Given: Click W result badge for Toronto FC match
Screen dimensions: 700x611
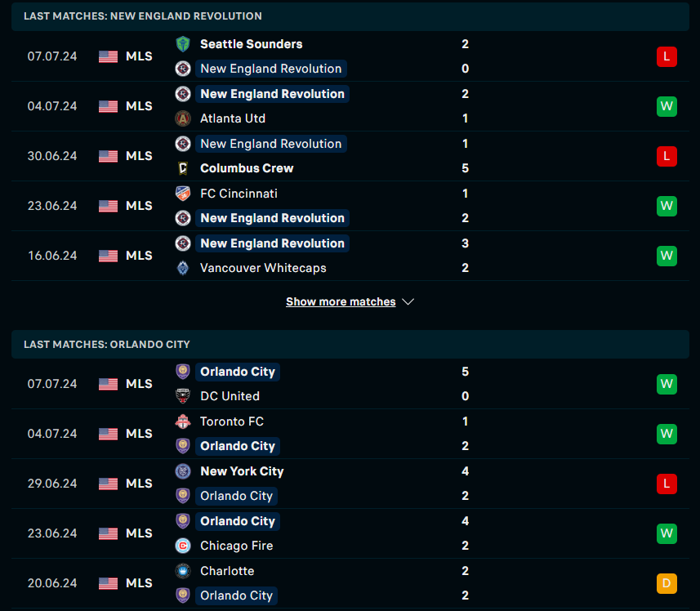Looking at the screenshot, I should (667, 434).
